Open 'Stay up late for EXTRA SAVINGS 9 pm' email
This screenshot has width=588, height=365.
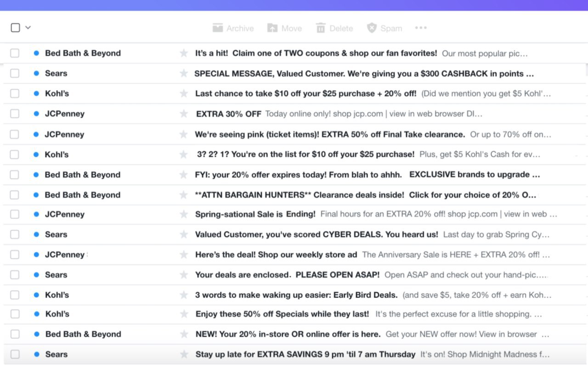(305, 354)
